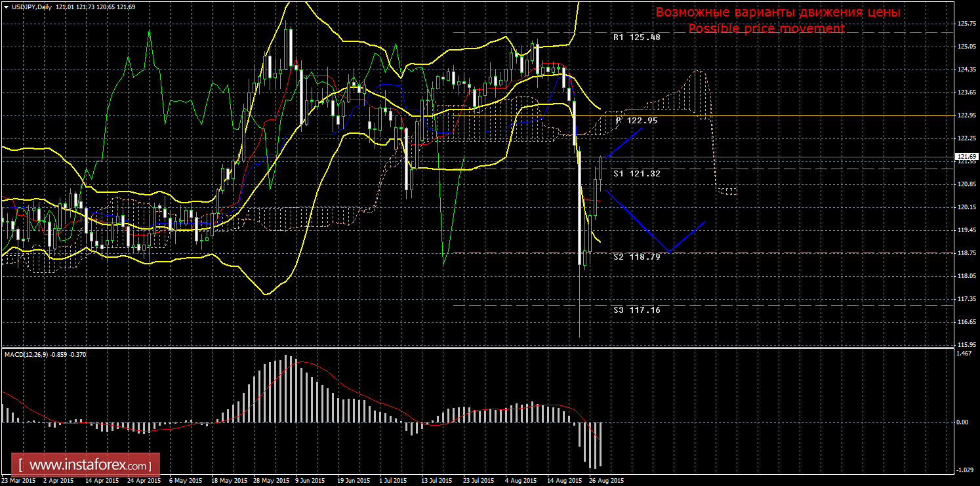The image size is (980, 486).
Task: Click the -1.029 value on MACD scale
Action: 964,470
